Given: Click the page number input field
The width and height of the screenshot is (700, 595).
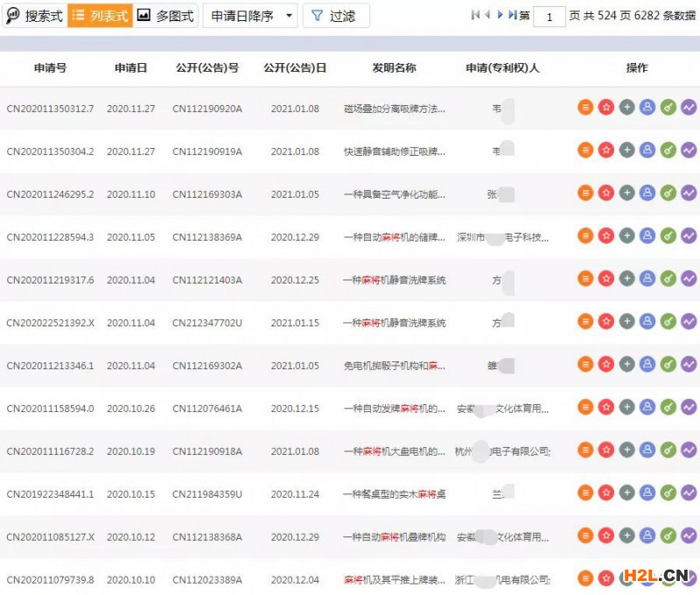Looking at the screenshot, I should 549,17.
